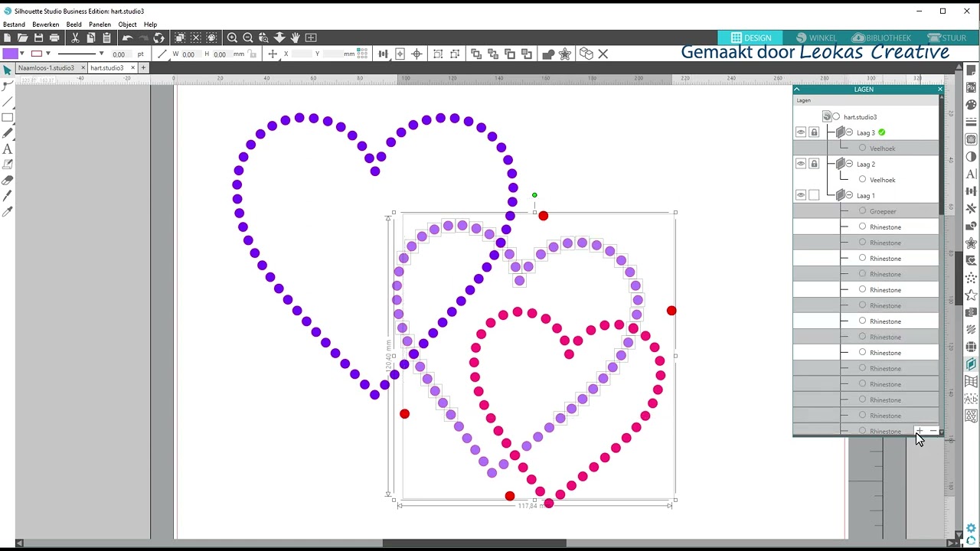Select the Laag 2 Veelhoek circle
The image size is (980, 551).
[x=862, y=179]
